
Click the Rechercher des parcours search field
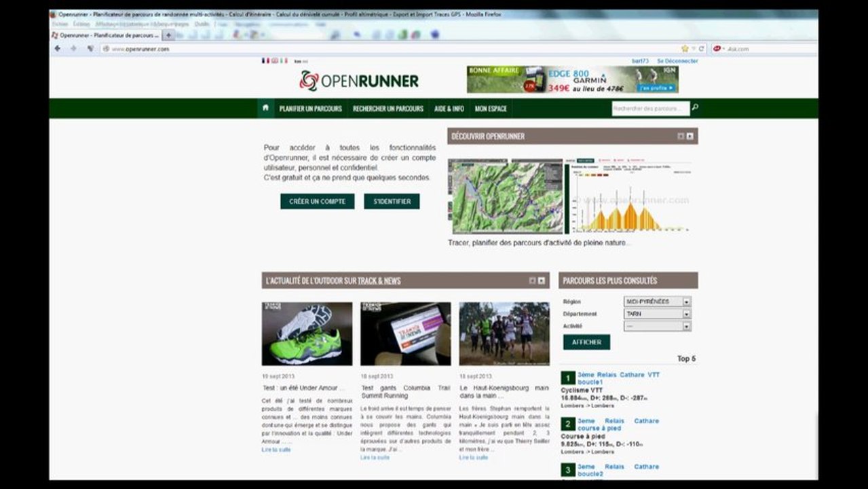(650, 109)
